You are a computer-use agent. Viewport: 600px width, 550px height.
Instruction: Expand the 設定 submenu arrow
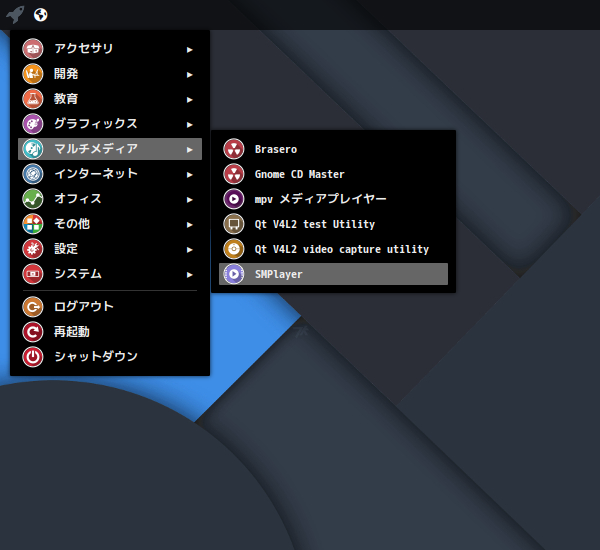coord(189,250)
